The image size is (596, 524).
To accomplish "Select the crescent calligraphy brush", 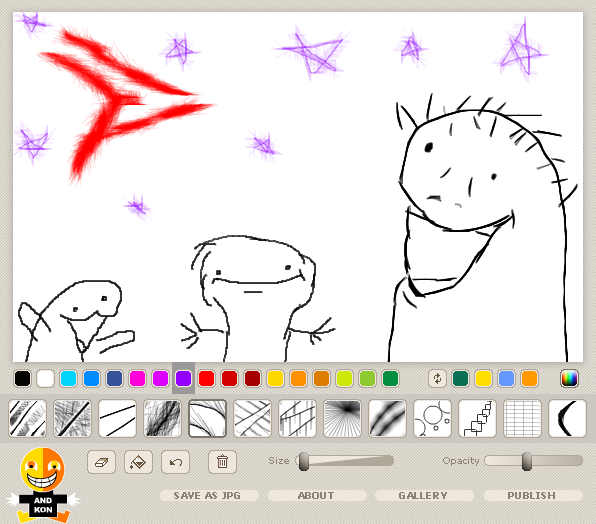I will [567, 418].
